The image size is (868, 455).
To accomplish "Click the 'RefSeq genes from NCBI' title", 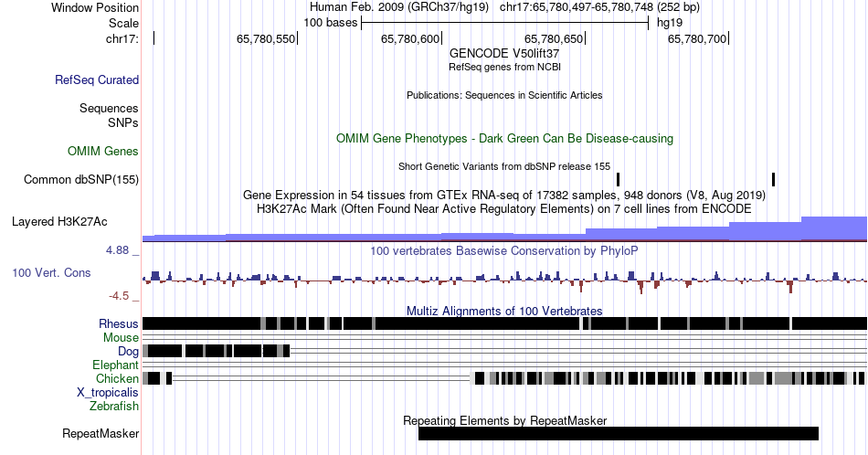I will [504, 67].
